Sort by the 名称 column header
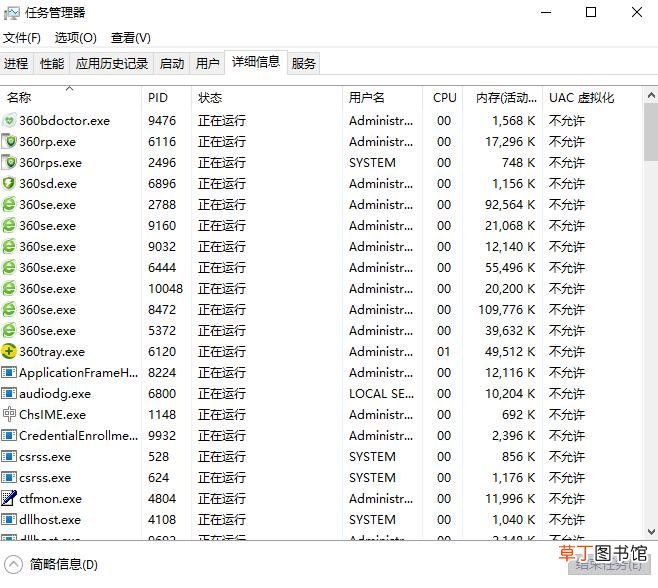 pos(70,98)
